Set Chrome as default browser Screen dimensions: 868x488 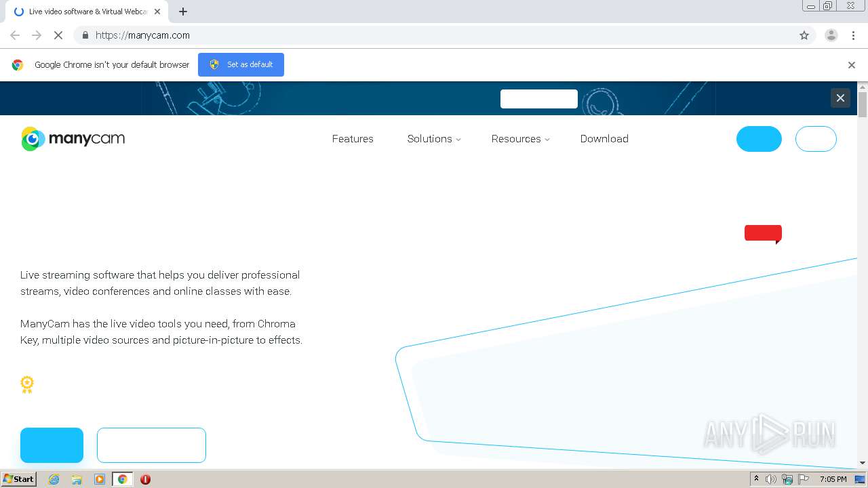(x=241, y=64)
